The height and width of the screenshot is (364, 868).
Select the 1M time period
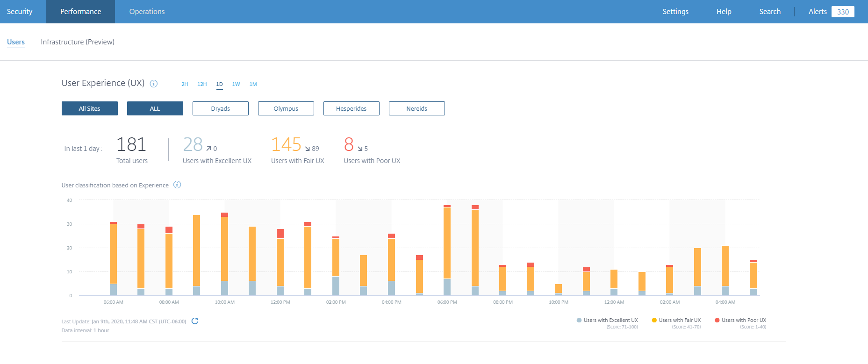253,84
